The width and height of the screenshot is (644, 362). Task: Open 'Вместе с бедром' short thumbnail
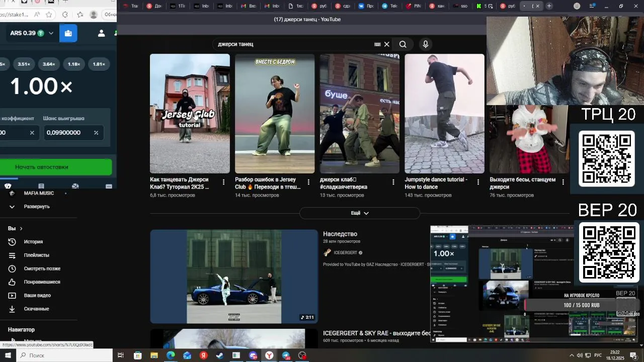point(275,114)
